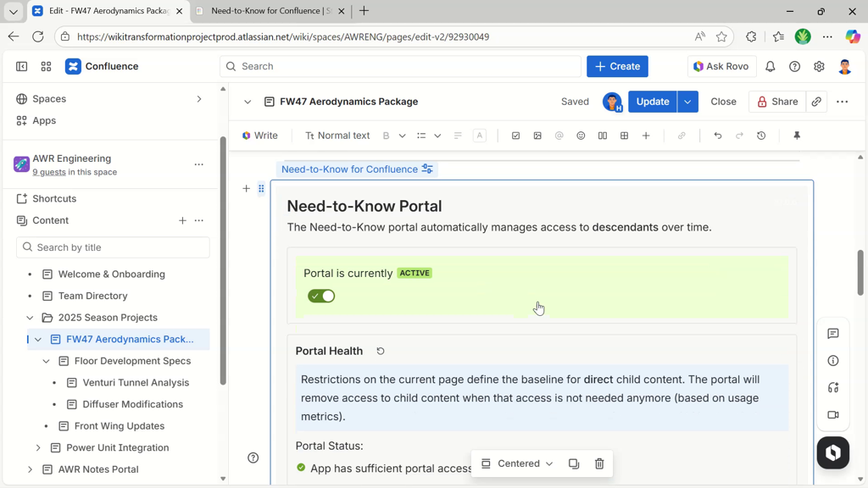
Task: Expand the Power Unit Integration tree item
Action: click(x=38, y=447)
